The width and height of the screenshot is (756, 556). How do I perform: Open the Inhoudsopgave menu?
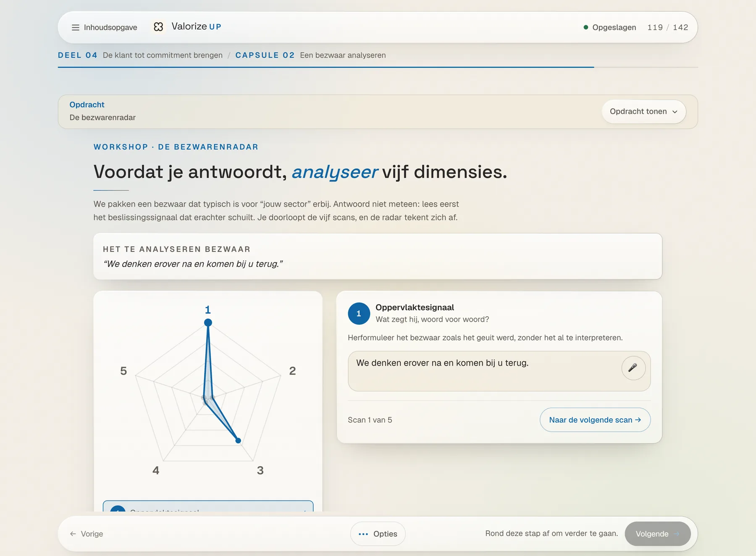pyautogui.click(x=104, y=27)
